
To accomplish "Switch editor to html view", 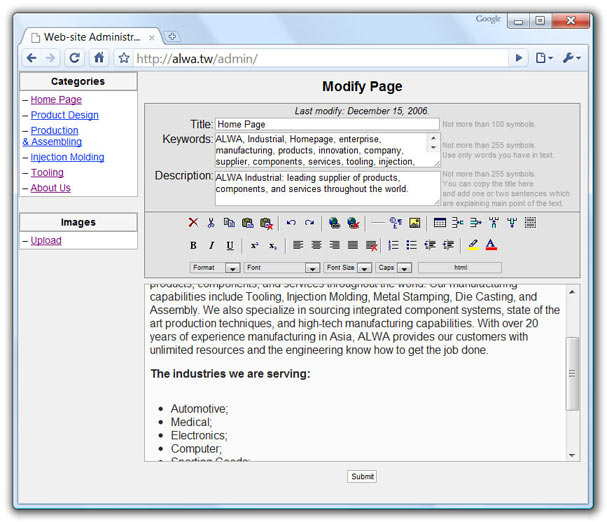I will click(460, 268).
